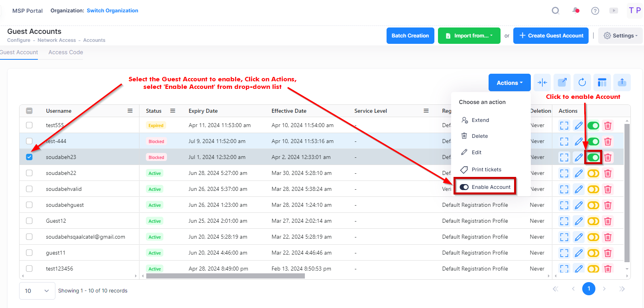Open the page size dropdown showing 10

point(37,291)
